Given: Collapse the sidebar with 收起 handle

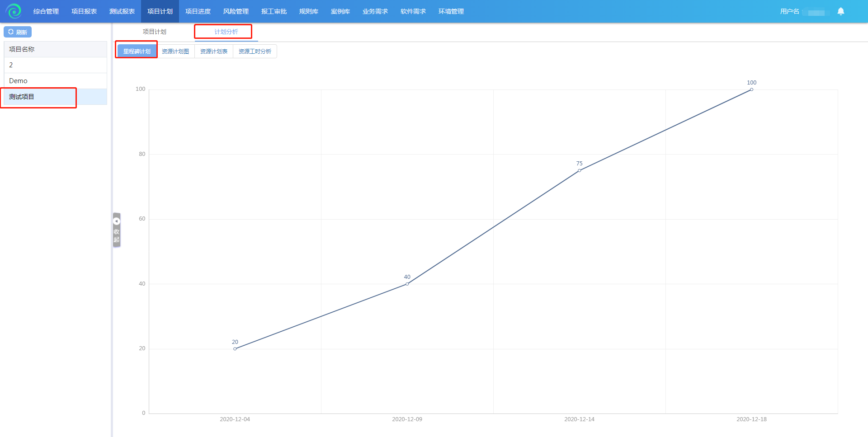Looking at the screenshot, I should pyautogui.click(x=117, y=230).
